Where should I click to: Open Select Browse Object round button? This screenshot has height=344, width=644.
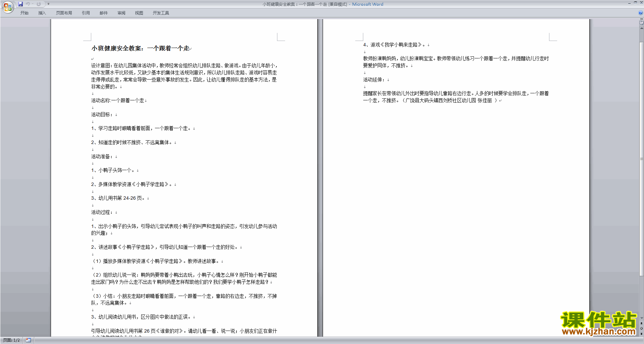[641, 329]
